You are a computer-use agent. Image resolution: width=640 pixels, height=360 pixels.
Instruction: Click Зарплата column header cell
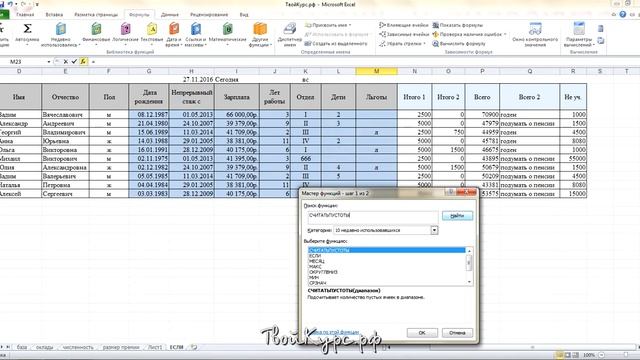(x=237, y=97)
